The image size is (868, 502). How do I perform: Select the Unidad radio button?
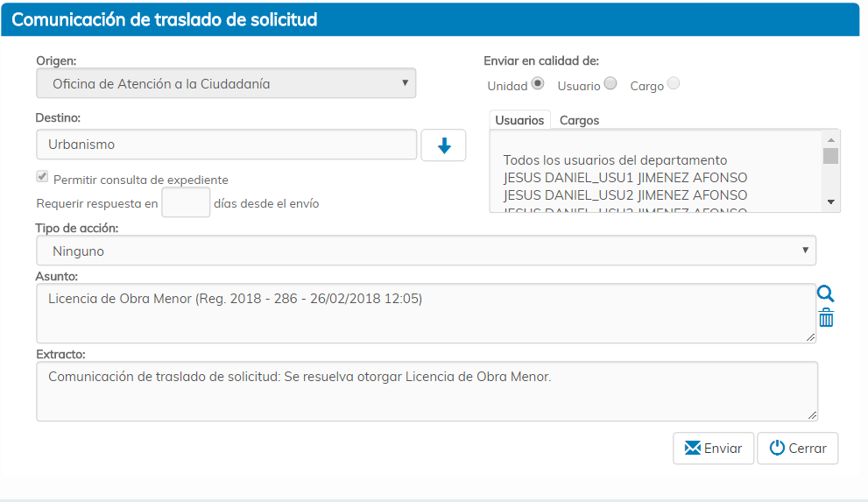[538, 84]
